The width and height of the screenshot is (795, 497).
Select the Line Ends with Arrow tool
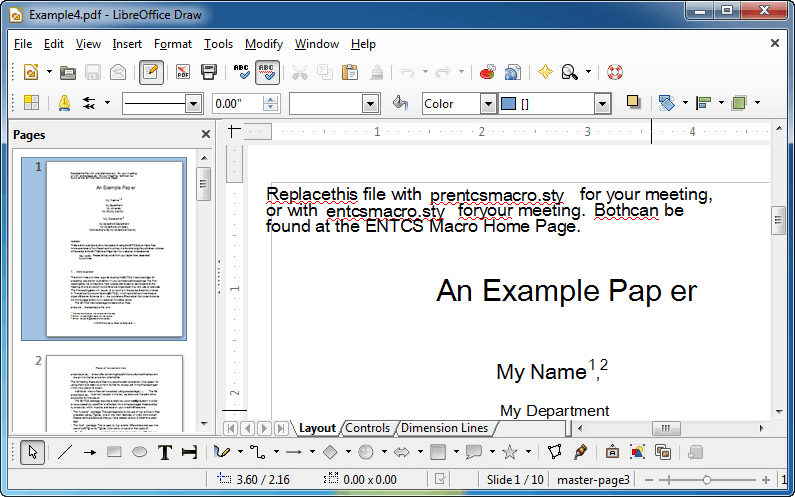[90, 452]
